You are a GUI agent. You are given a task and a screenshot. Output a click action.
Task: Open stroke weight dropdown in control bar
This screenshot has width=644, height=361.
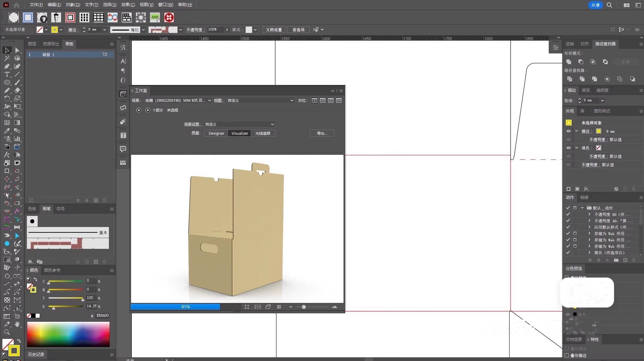(105, 30)
